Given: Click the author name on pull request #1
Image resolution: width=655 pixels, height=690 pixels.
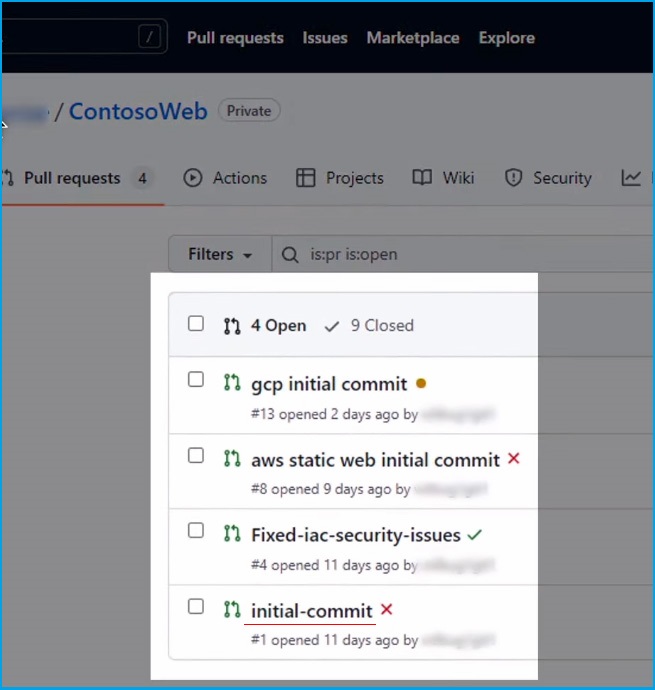Looking at the screenshot, I should [458, 640].
